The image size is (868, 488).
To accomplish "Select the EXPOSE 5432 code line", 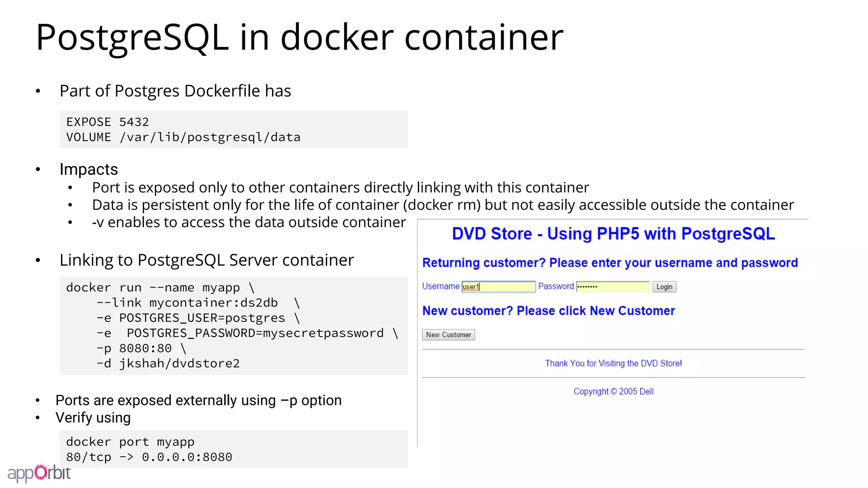I will (x=108, y=122).
